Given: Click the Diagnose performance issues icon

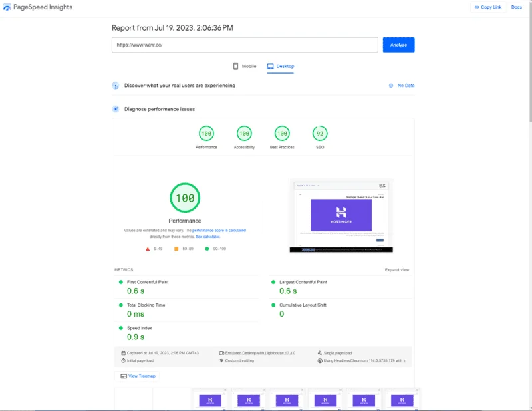Looking at the screenshot, I should click(x=116, y=109).
